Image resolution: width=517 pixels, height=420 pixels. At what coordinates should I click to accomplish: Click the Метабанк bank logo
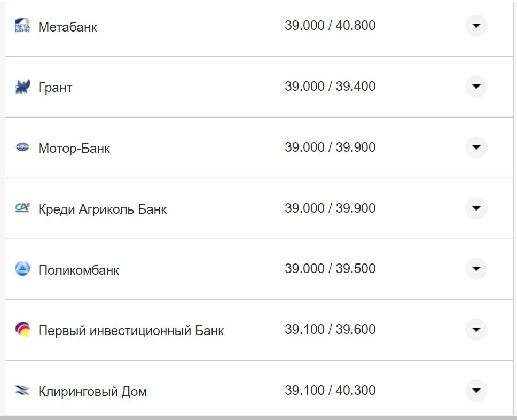pos(21,25)
